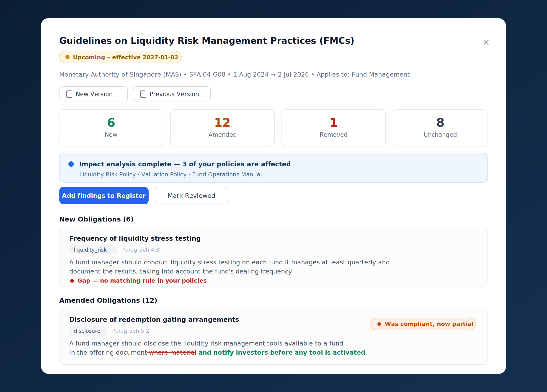Tick the New Version checkbox
Screen dimensions: 547x392
click(69, 94)
